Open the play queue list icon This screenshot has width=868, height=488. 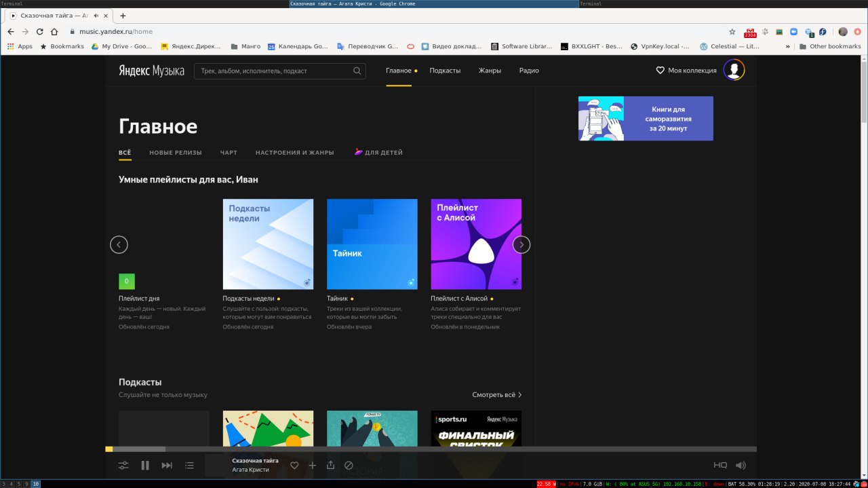click(x=189, y=466)
